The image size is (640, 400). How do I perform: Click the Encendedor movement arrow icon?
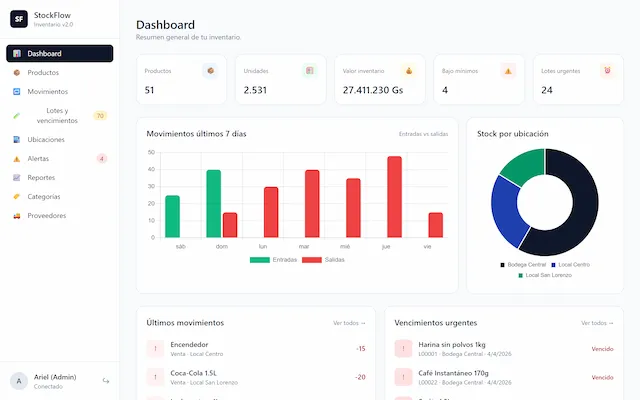[155, 348]
